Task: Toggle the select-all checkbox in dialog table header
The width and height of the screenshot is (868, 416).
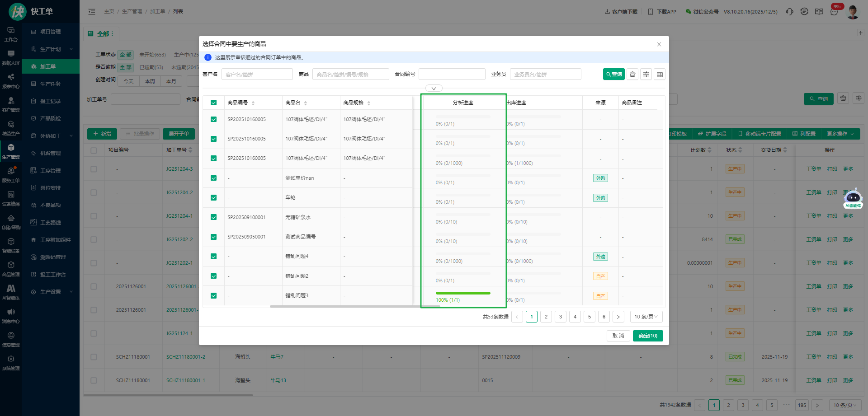Action: pyautogui.click(x=213, y=103)
